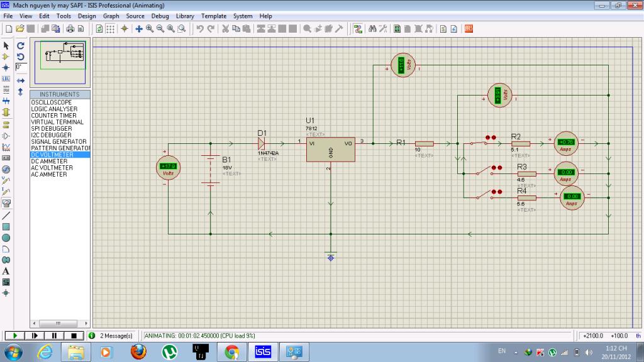The width and height of the screenshot is (644, 362).
Task: Select the 2D Graphics Text tool
Action: (x=6, y=271)
